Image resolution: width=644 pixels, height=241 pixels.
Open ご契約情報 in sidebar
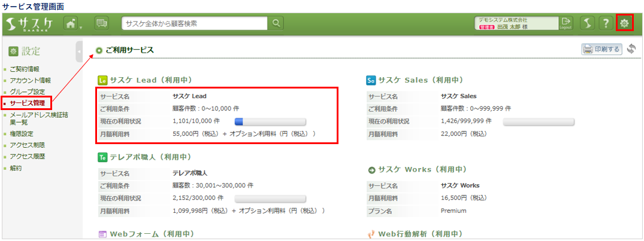(25, 69)
